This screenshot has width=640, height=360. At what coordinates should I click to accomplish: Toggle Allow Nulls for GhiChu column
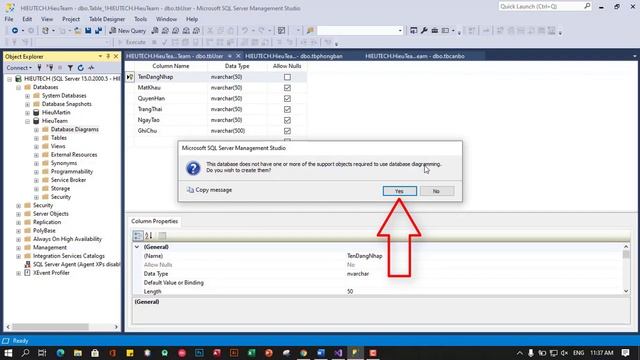coord(287,131)
